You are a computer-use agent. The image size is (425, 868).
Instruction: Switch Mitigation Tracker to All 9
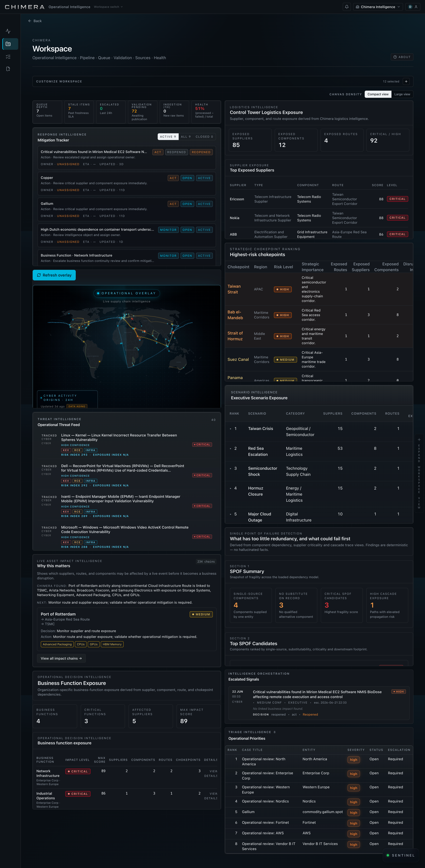[186, 137]
